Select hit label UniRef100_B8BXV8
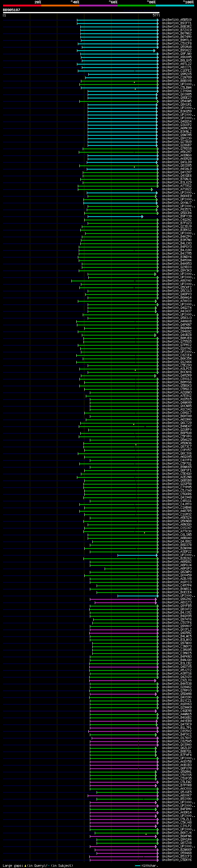The width and height of the screenshot is (197, 868). click(x=177, y=81)
